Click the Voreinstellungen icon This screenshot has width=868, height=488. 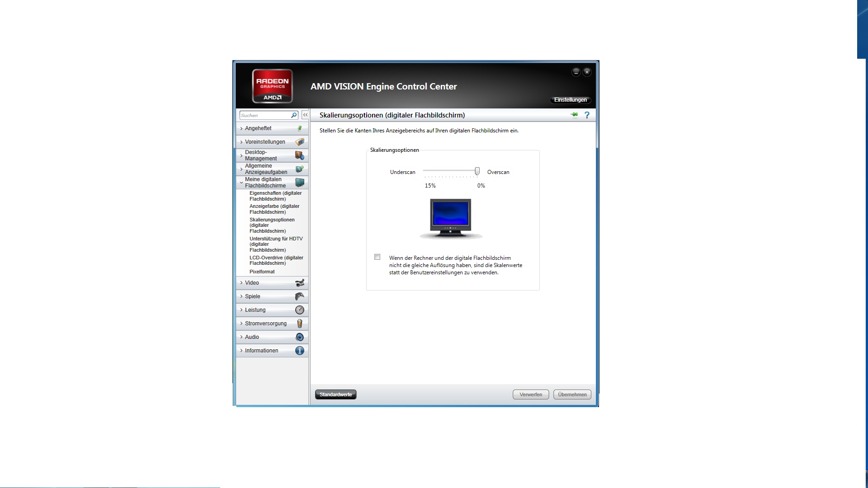point(299,142)
